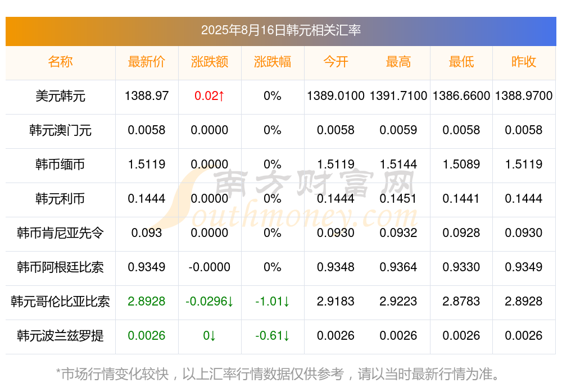Click the 韩元波兰兹罗提 row name
Screen dimensions: 562x392
coord(60,336)
